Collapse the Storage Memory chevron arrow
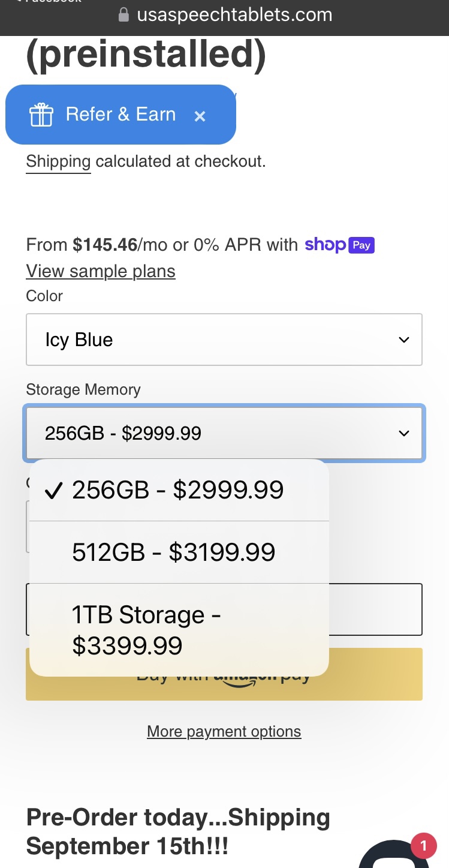The height and width of the screenshot is (868, 449). 404,433
